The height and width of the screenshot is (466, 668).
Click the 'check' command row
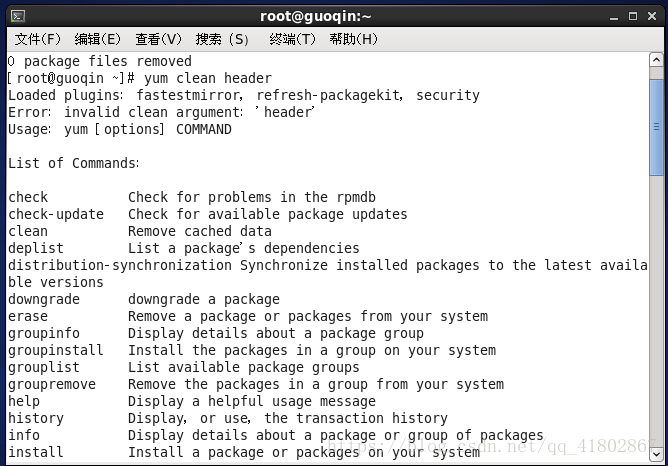(x=192, y=198)
